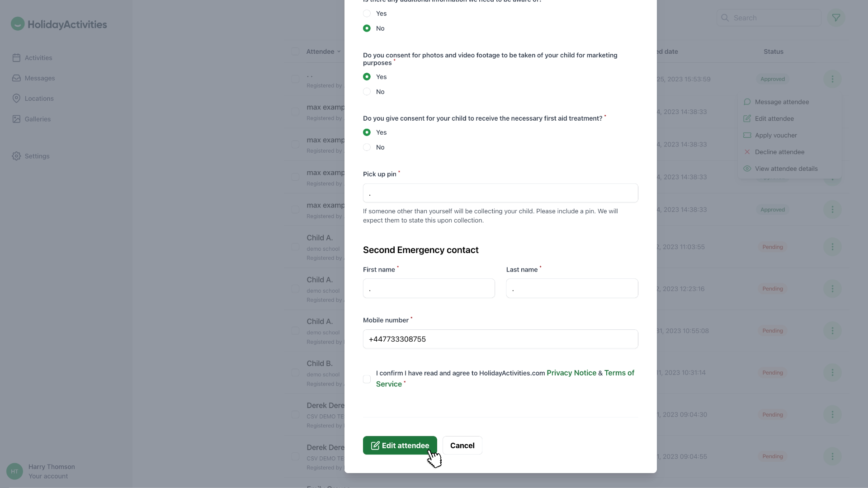Select No for first aid treatment consent
The image size is (868, 488).
(x=367, y=147)
